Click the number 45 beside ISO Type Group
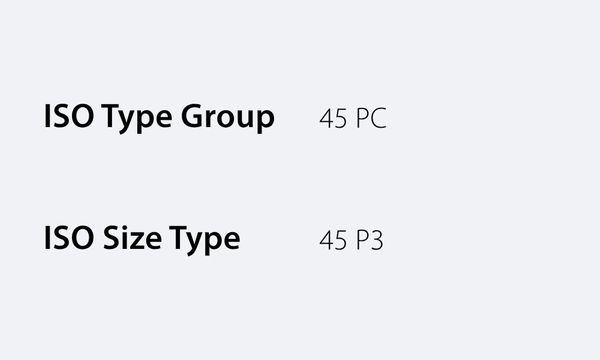The height and width of the screenshot is (360, 600). 333,118
